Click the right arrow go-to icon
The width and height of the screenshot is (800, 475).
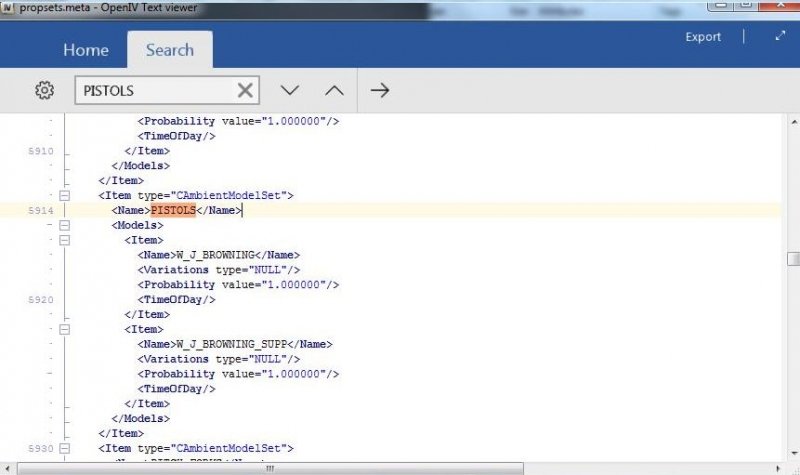tap(380, 90)
